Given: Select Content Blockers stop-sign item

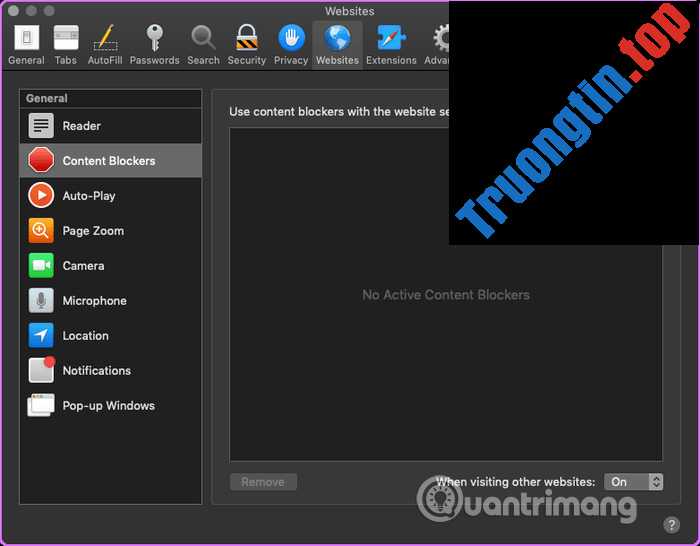Looking at the screenshot, I should click(110, 161).
